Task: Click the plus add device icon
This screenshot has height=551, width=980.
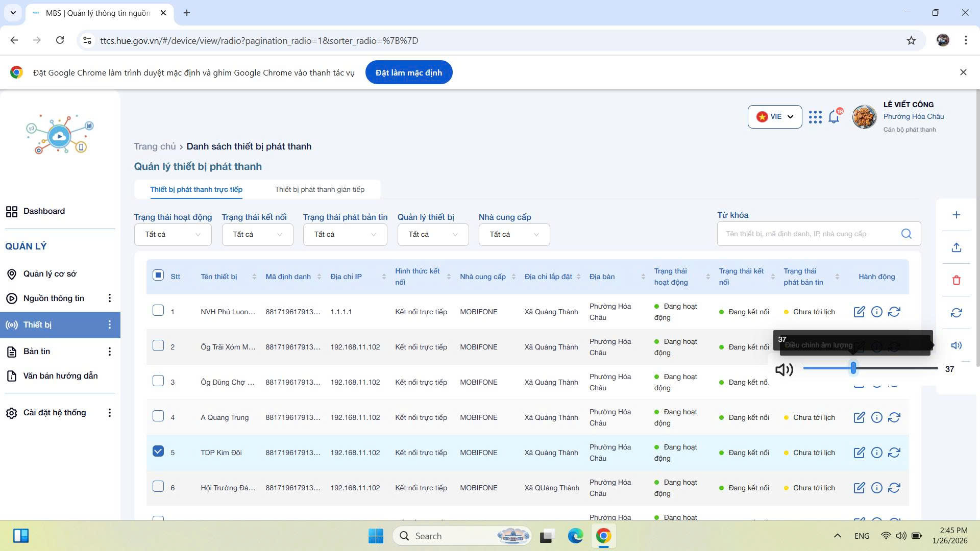Action: pos(956,215)
